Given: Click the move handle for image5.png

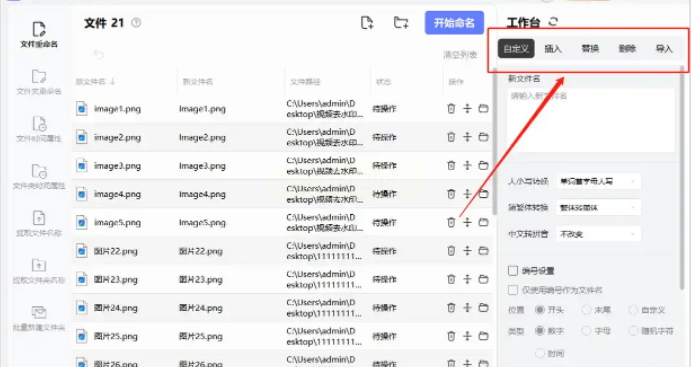Looking at the screenshot, I should [x=467, y=222].
